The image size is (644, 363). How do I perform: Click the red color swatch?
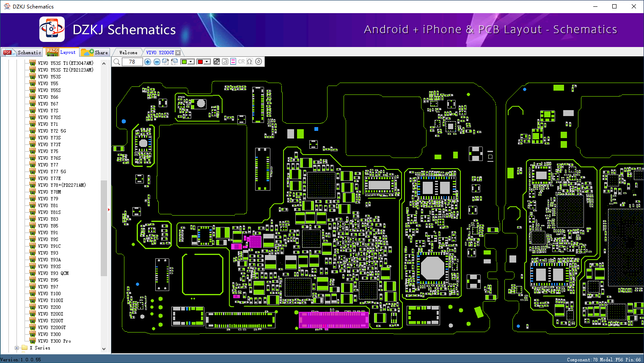200,62
